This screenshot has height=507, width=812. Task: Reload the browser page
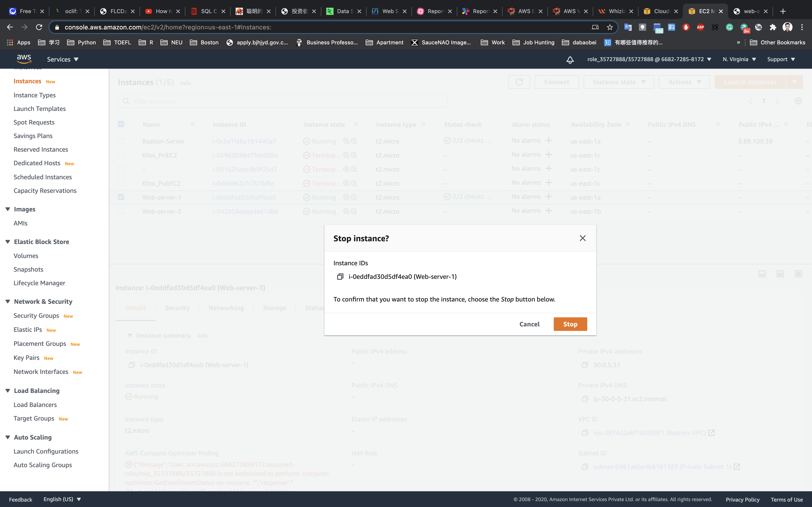39,27
